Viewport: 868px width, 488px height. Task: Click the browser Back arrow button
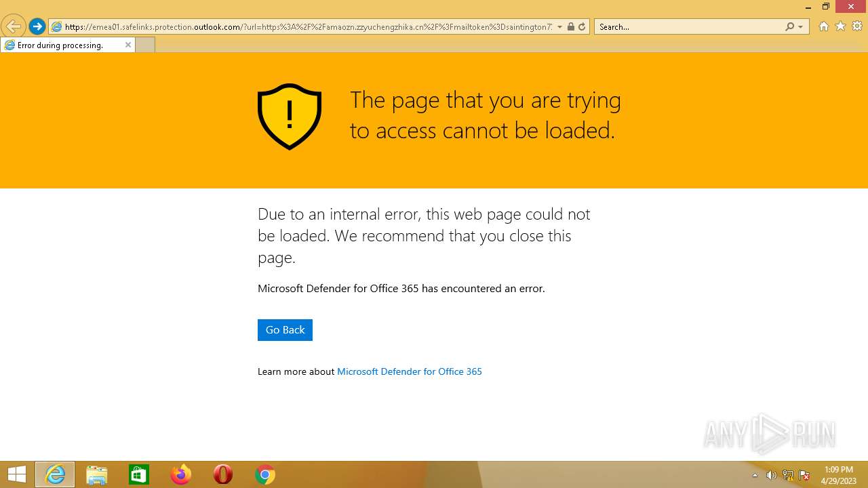(14, 26)
